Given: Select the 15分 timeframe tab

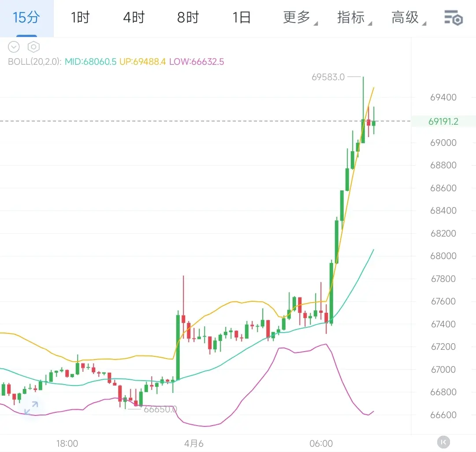Looking at the screenshot, I should 26,18.
